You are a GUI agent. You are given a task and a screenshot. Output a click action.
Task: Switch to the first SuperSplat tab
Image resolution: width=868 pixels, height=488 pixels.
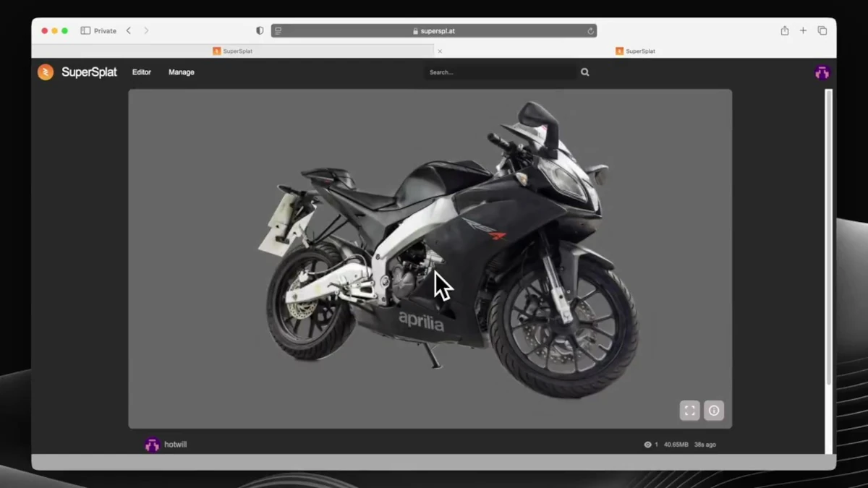[x=232, y=51]
